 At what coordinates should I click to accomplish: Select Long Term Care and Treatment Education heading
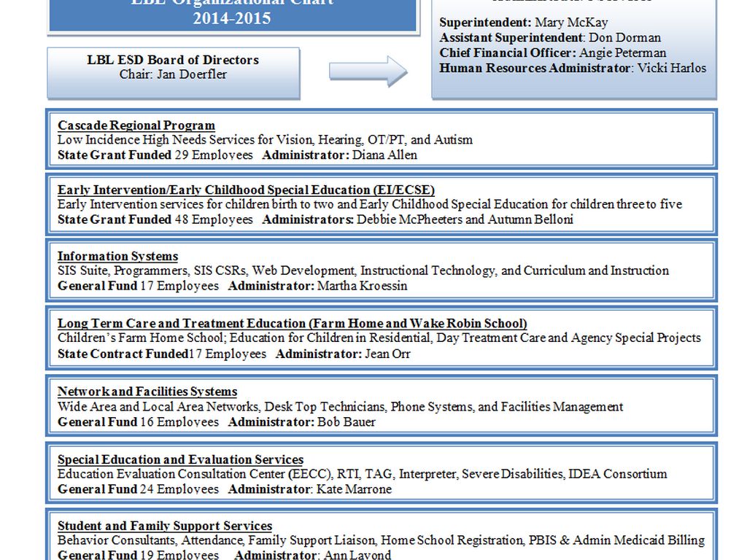coord(292,323)
